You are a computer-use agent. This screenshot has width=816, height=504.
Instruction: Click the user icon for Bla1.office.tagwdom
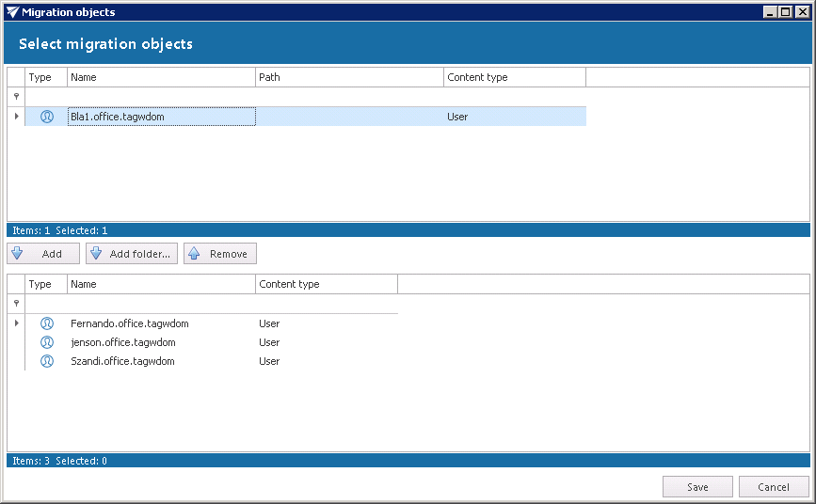pos(46,117)
